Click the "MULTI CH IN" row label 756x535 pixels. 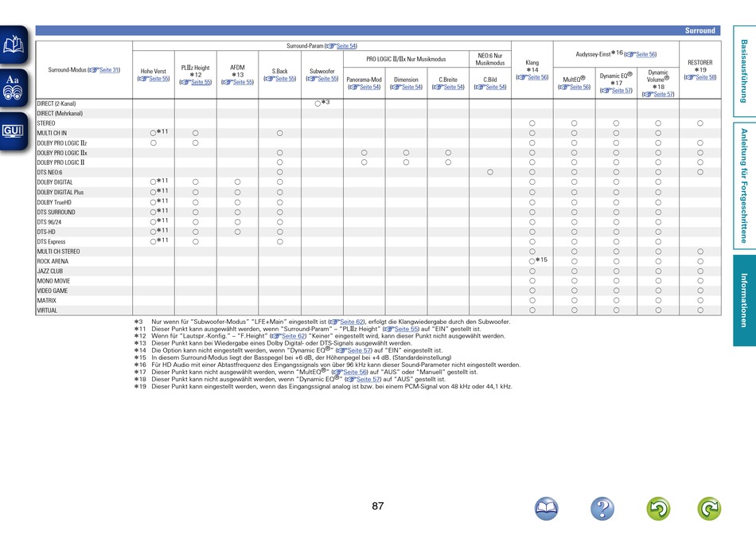52,133
